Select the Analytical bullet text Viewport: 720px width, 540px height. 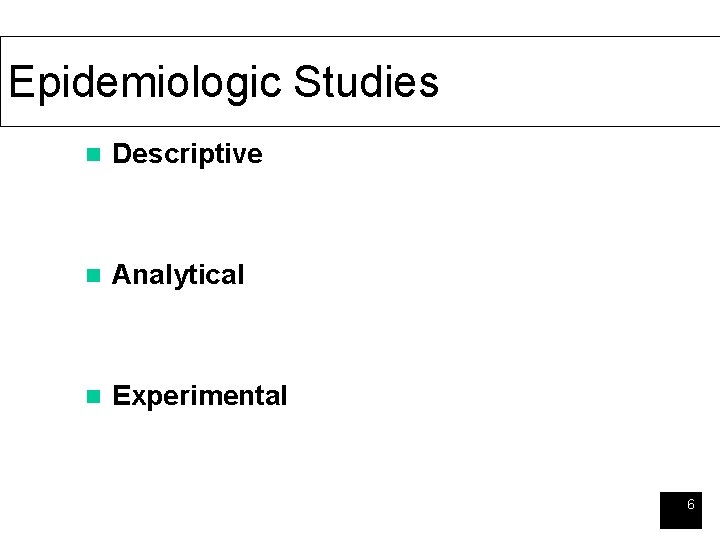coord(178,275)
